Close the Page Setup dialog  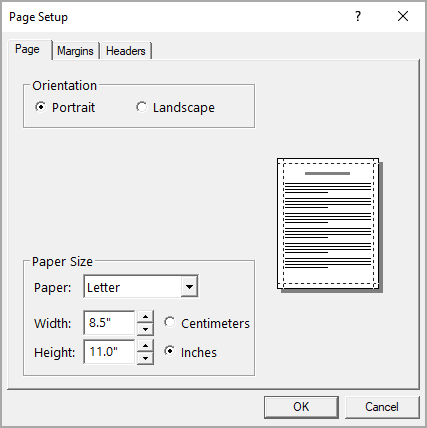[403, 16]
